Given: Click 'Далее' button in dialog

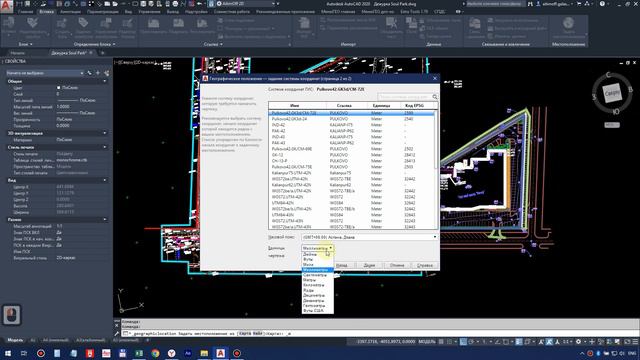Looking at the screenshot, I should coord(369,265).
